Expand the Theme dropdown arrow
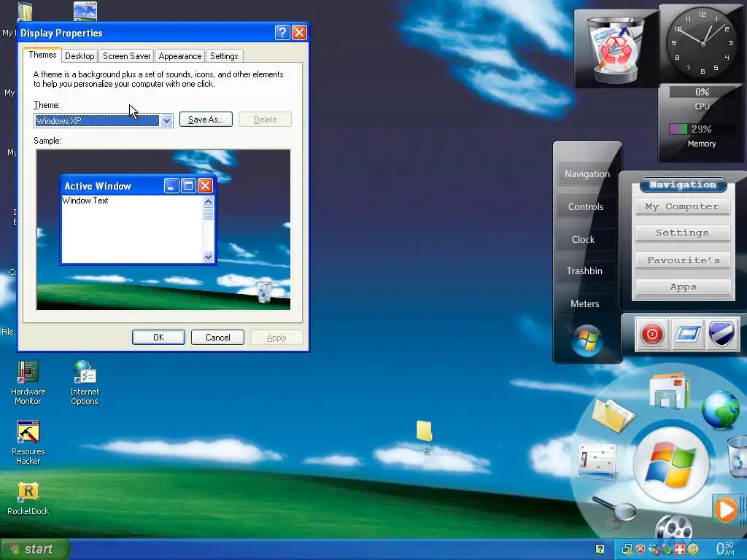The image size is (747, 560). tap(166, 120)
